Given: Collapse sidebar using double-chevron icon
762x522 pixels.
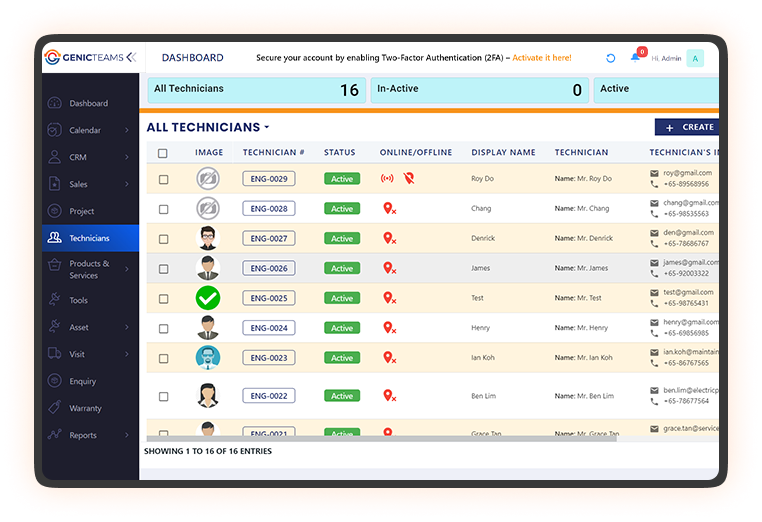Looking at the screenshot, I should (130, 57).
